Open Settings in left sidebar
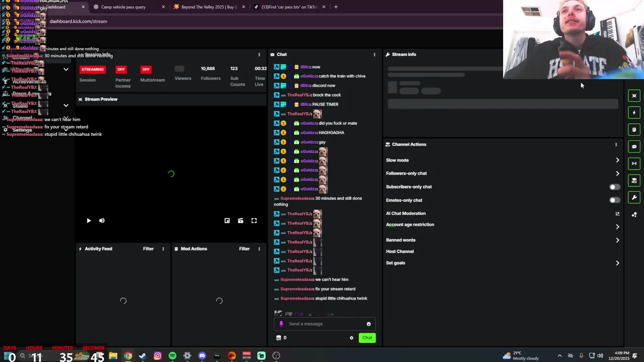This screenshot has width=644, height=362. pos(22,130)
